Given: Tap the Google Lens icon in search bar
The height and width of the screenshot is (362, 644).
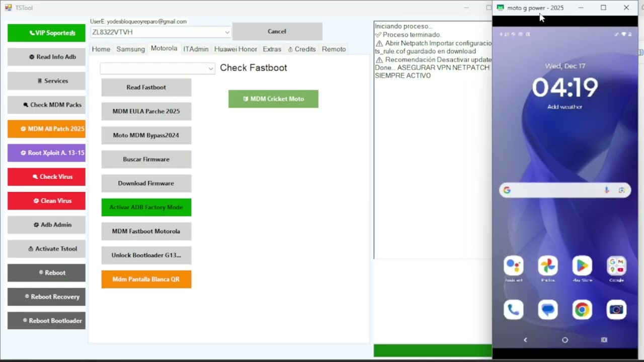Looking at the screenshot, I should coord(622,190).
